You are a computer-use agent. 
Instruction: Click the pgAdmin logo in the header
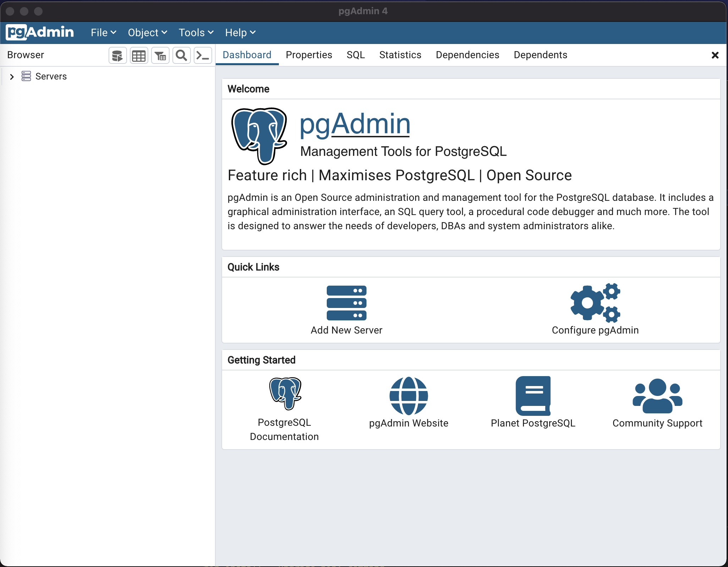[40, 32]
